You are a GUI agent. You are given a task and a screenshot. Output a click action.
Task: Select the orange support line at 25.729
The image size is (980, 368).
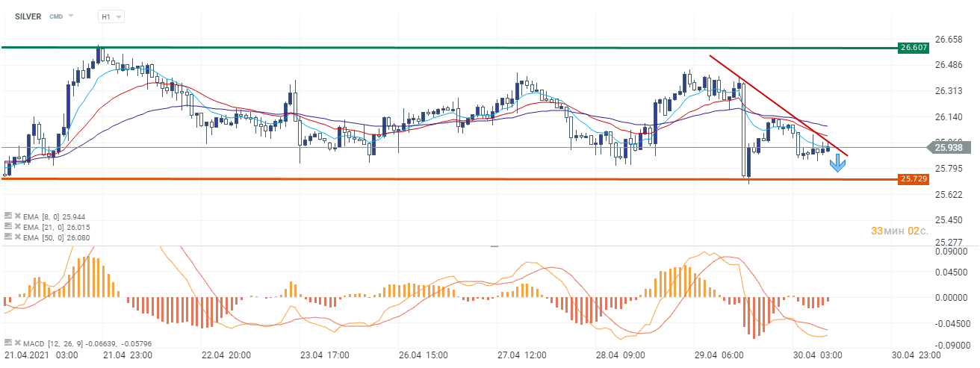[448, 179]
